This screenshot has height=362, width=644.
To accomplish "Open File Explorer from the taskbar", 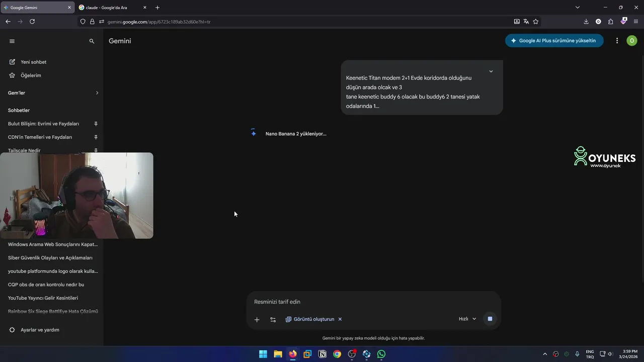I will pos(278,354).
